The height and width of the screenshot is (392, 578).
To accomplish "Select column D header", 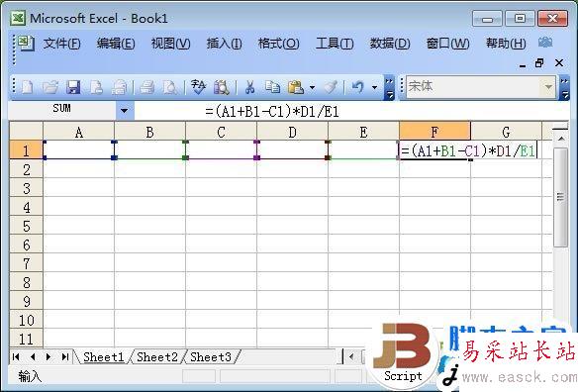I will 292,132.
